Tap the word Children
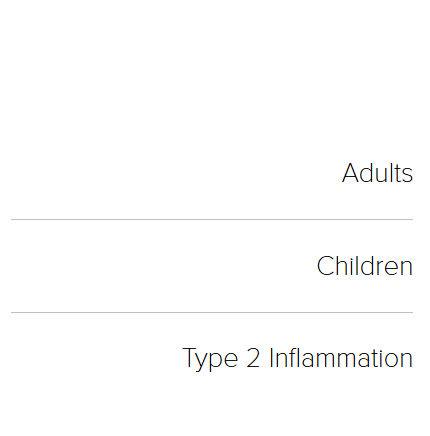Screen dimensions: 430x436 [x=365, y=266]
